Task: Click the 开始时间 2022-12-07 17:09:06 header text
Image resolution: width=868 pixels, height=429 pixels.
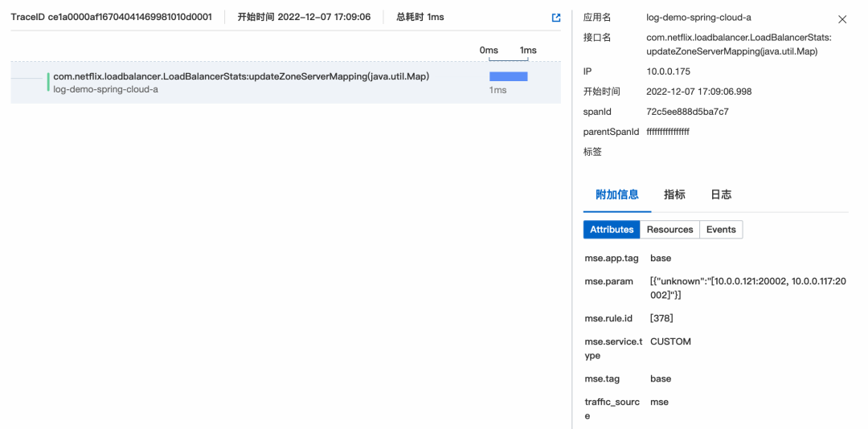Action: (x=304, y=17)
